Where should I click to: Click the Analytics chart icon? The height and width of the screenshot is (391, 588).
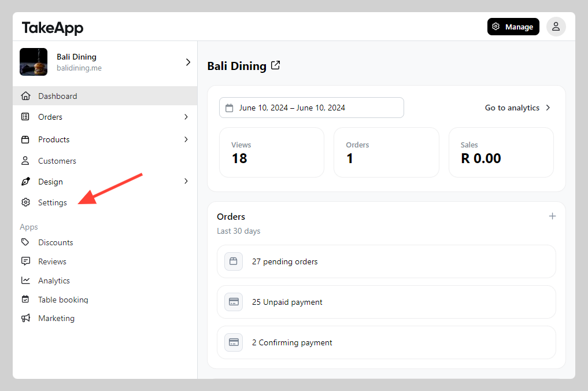[x=25, y=281]
